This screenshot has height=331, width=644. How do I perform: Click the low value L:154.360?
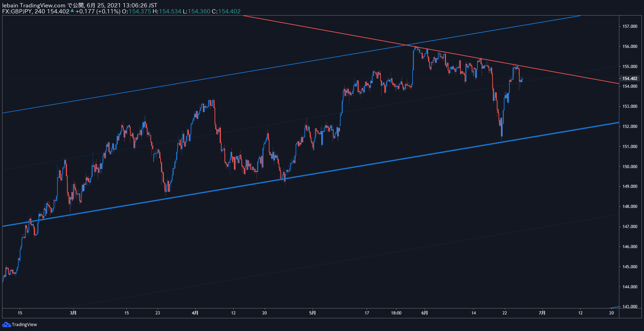pyautogui.click(x=197, y=11)
